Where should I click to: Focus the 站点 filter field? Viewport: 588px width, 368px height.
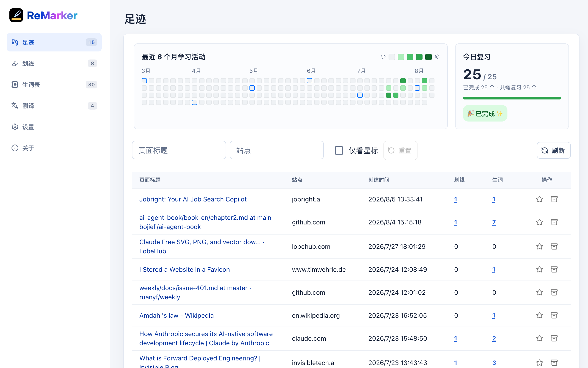coord(277,150)
